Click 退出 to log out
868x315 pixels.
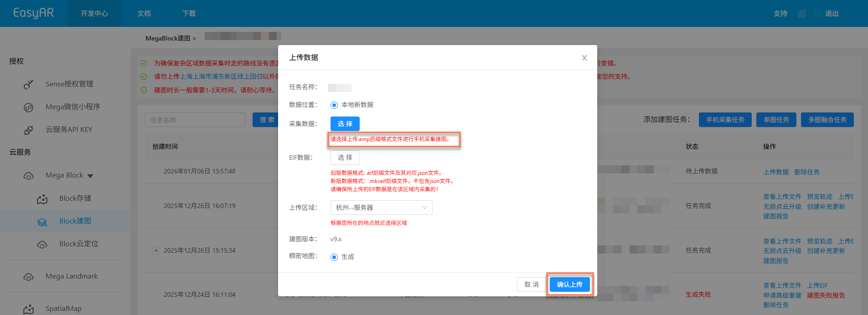click(832, 13)
